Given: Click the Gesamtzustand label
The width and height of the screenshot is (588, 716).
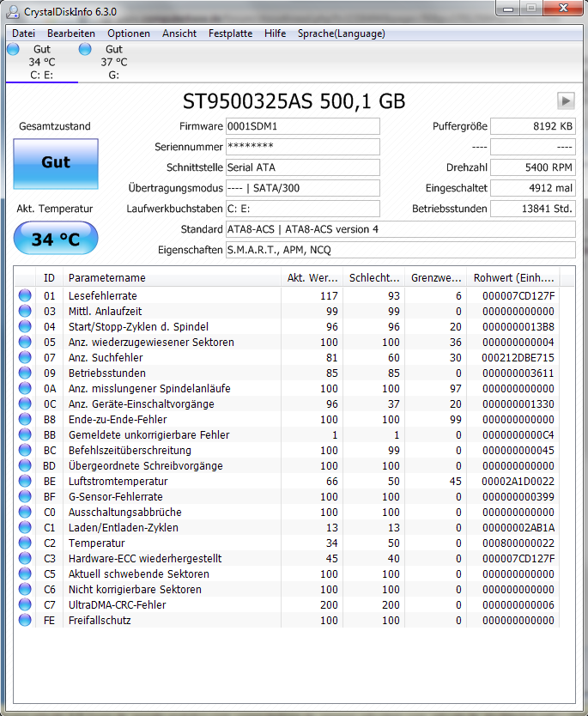Looking at the screenshot, I should (x=55, y=126).
